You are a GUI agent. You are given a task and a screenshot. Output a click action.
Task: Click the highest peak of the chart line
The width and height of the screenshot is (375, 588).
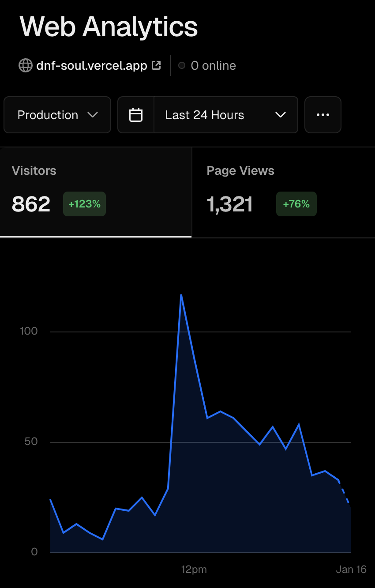(x=181, y=295)
